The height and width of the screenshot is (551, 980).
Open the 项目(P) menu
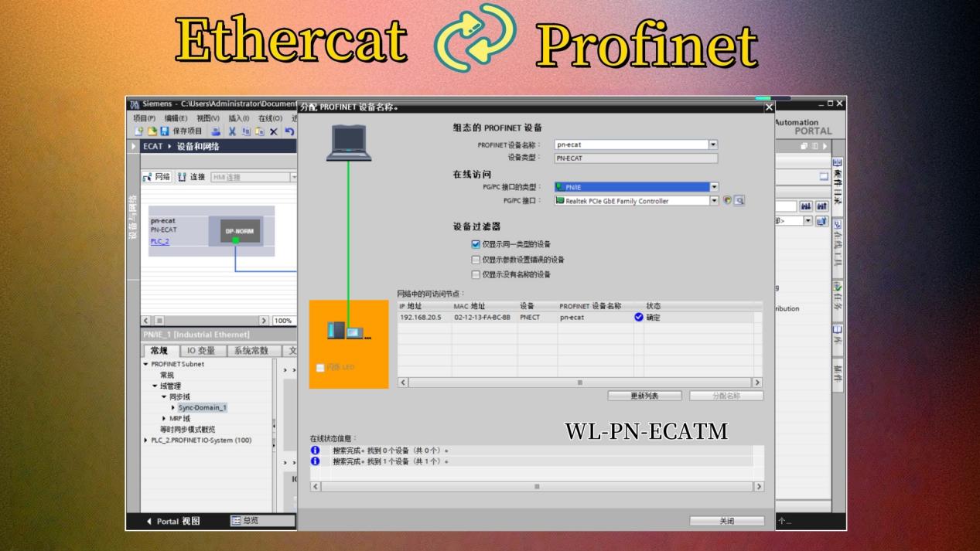(x=145, y=118)
